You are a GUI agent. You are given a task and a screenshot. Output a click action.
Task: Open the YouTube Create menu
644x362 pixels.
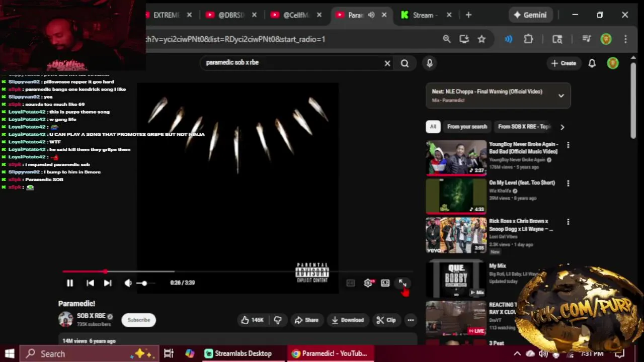click(x=563, y=63)
